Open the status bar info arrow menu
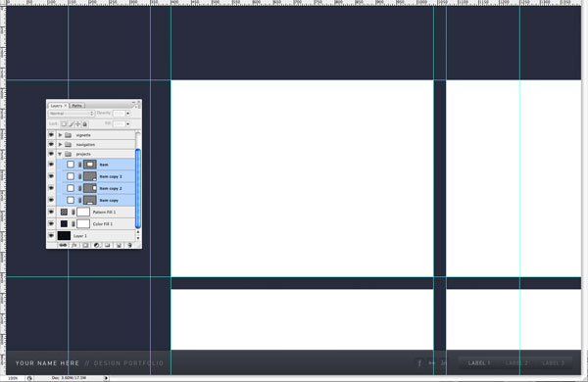This screenshot has height=382, width=588. click(106, 378)
